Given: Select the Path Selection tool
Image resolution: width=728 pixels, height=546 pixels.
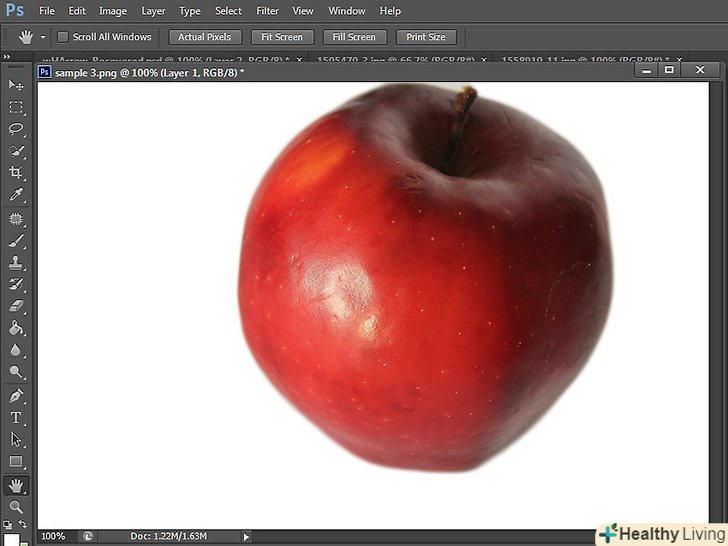Looking at the screenshot, I should pyautogui.click(x=16, y=439).
